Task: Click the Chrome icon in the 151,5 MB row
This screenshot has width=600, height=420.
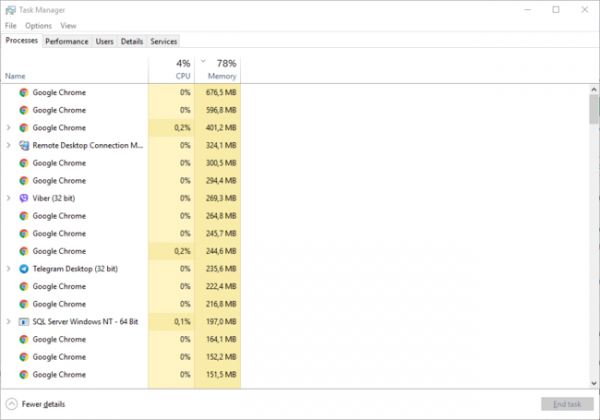Action: (24, 374)
